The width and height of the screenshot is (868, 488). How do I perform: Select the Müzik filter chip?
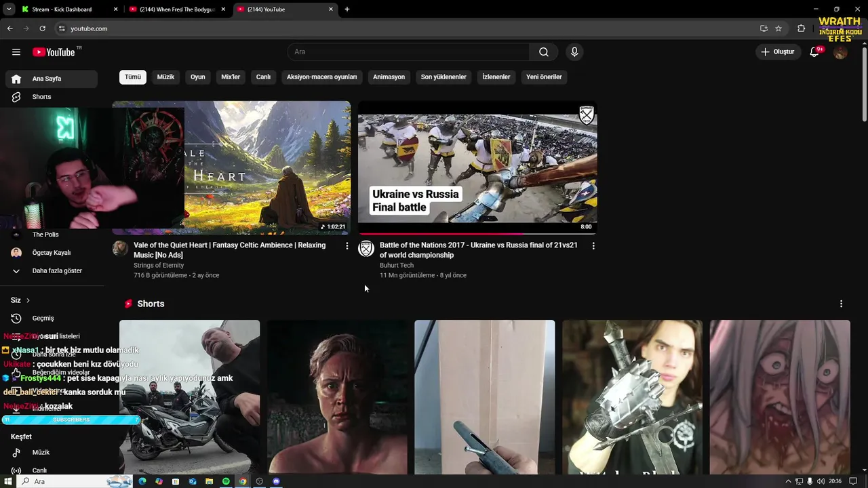[165, 77]
